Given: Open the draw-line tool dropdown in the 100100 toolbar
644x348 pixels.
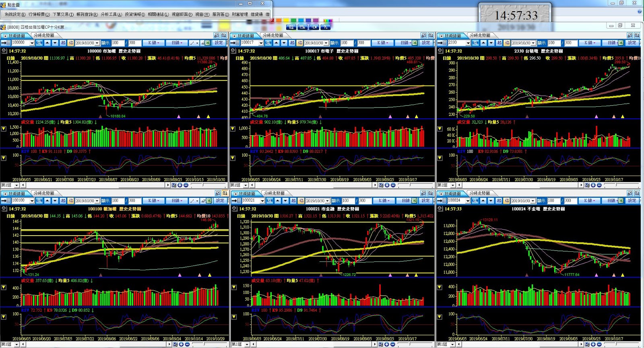Looking at the screenshot, I should coord(196,201).
